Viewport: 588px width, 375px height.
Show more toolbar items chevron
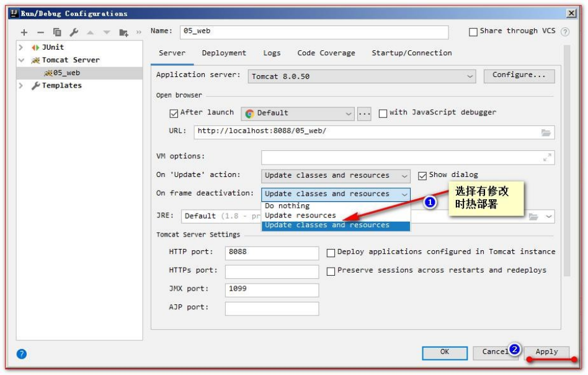tap(139, 33)
